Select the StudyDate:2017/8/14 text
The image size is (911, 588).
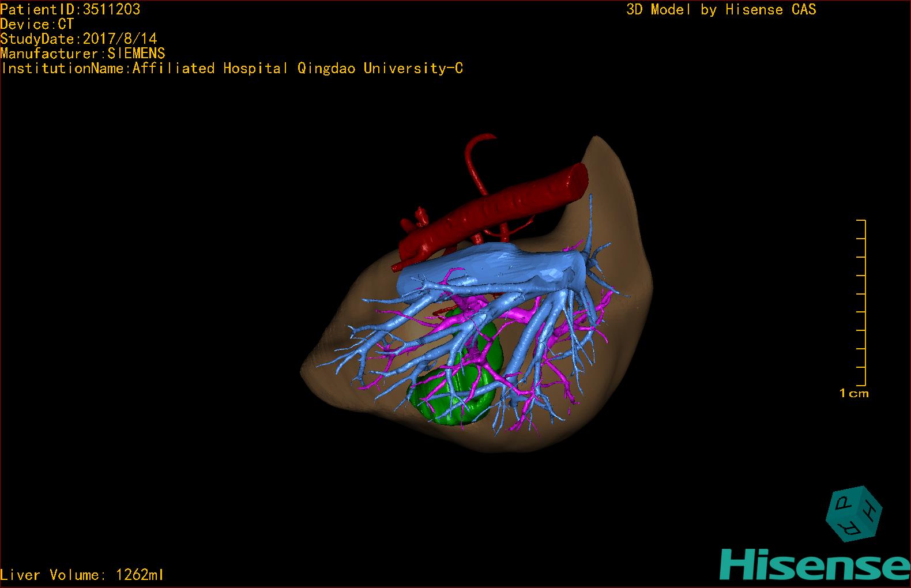[x=78, y=39]
